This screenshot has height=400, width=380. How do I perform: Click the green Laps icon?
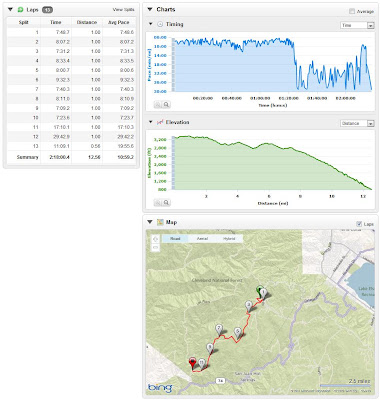(x=20, y=10)
